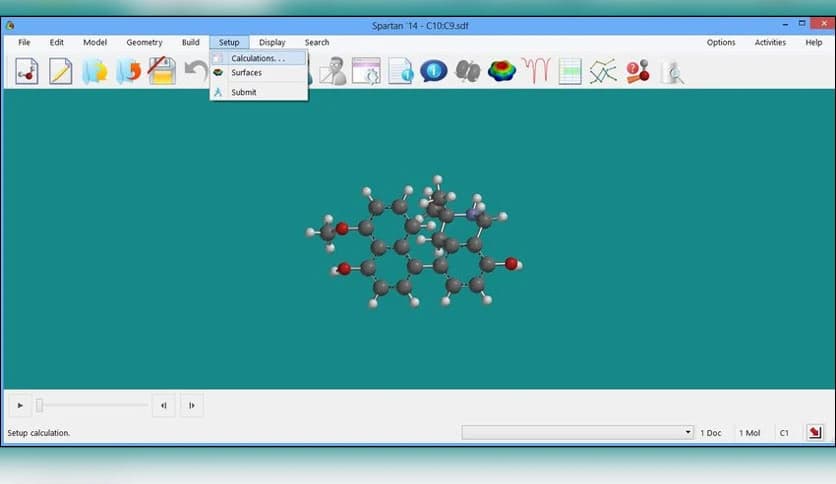Click the Spartan app icon in title bar

tap(10, 26)
